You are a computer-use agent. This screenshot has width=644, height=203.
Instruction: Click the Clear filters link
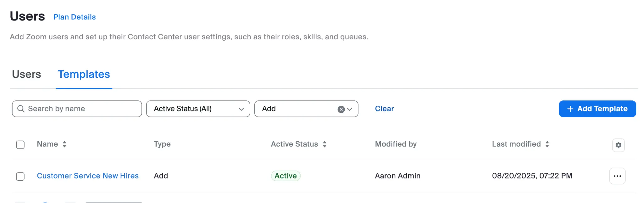(384, 109)
